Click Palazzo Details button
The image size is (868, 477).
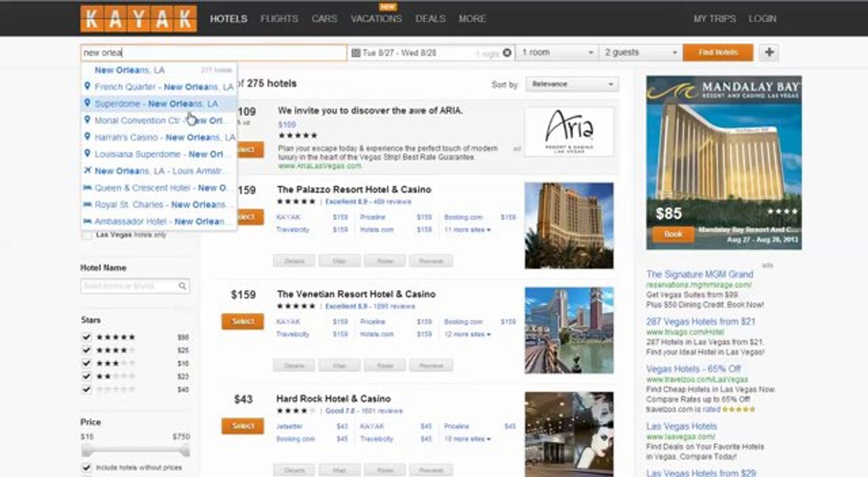point(294,261)
